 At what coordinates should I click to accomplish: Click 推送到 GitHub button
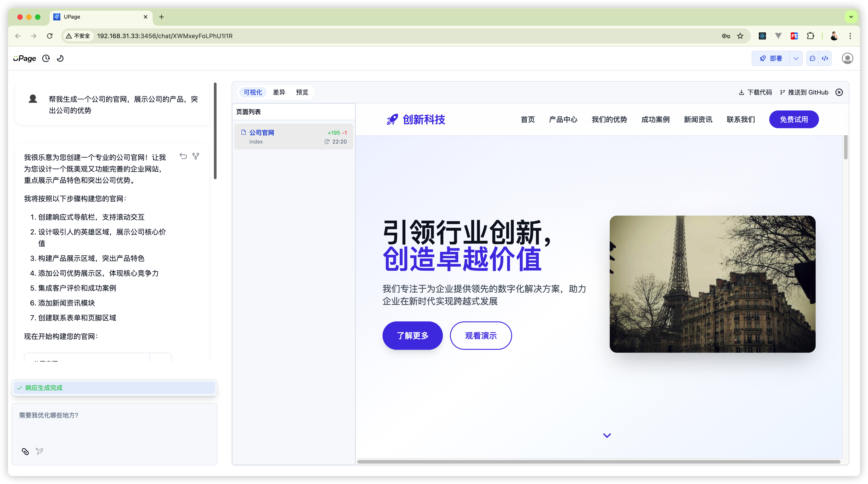(x=804, y=92)
